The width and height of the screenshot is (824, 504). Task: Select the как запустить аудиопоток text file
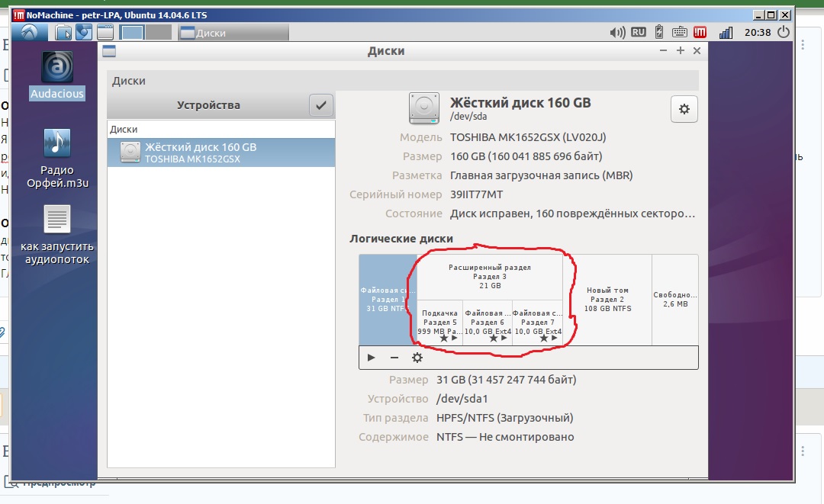pos(57,235)
